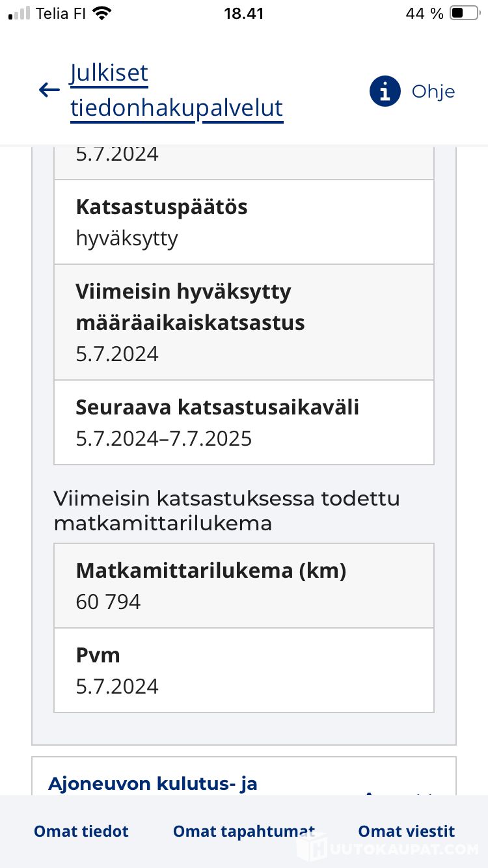Tap the back arrow icon
488x868 pixels.
[49, 90]
